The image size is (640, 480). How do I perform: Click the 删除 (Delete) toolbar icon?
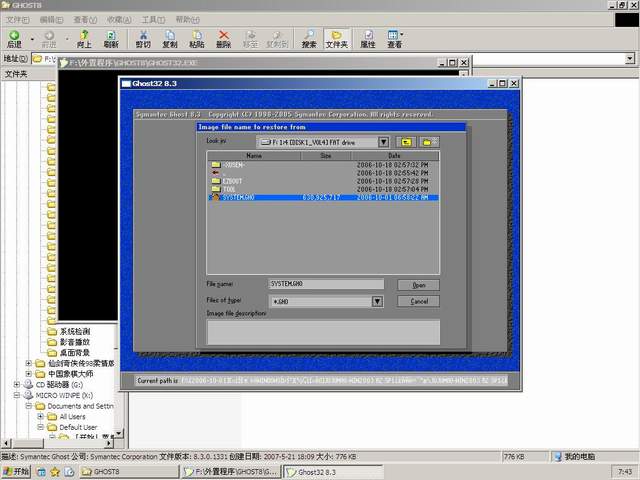coord(223,39)
